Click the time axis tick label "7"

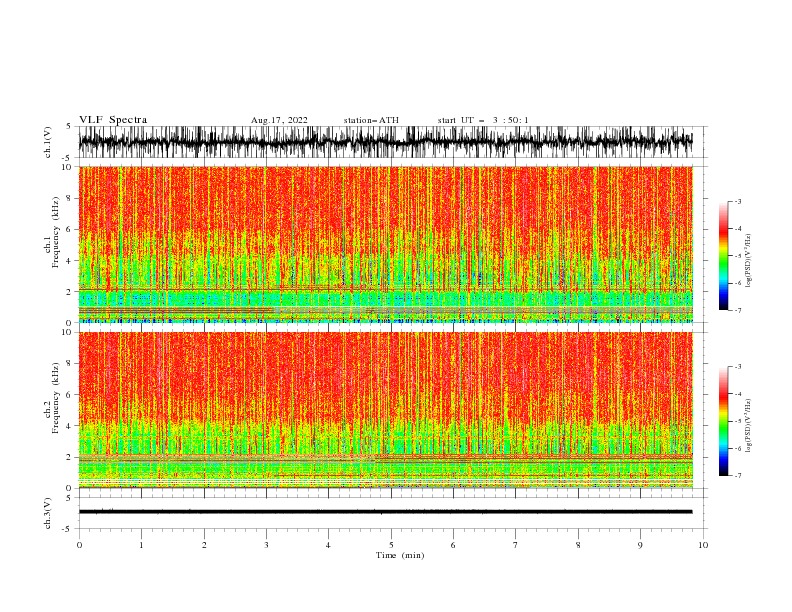516,545
